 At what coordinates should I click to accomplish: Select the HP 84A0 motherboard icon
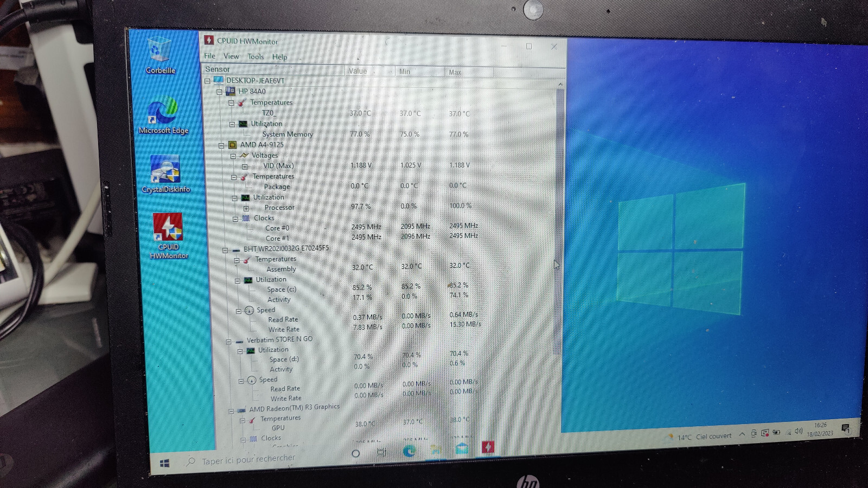231,91
